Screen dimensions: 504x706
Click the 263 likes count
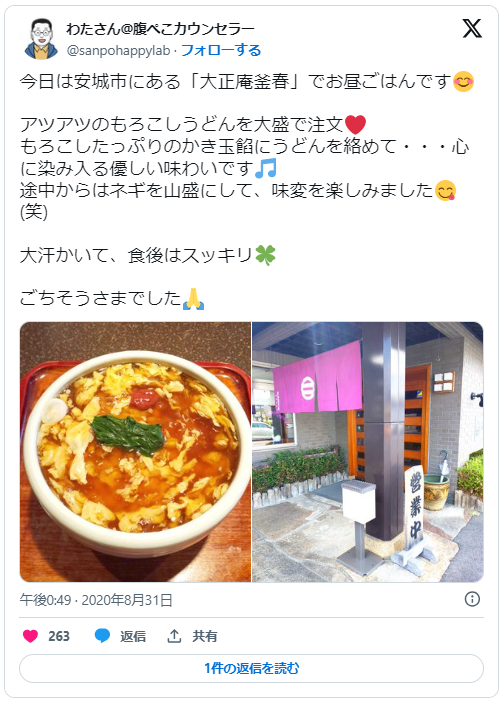(59, 636)
